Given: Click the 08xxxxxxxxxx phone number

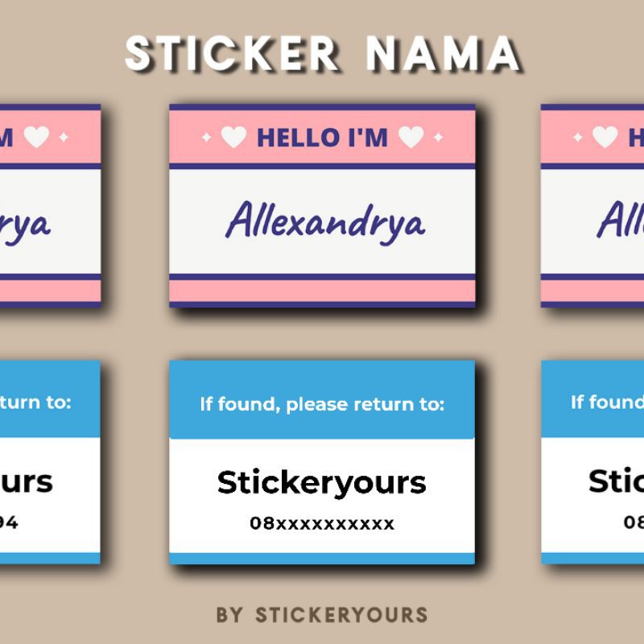Looking at the screenshot, I should 322,524.
